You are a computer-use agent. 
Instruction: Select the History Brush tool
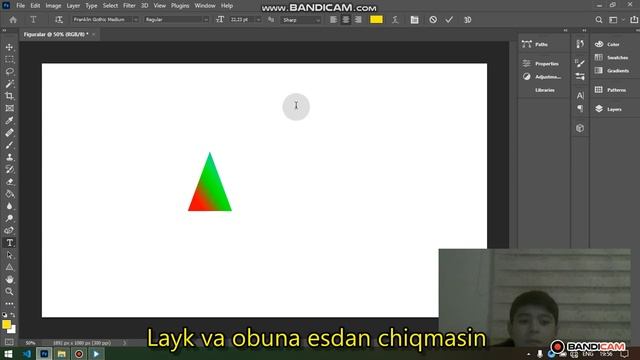pos(9,170)
